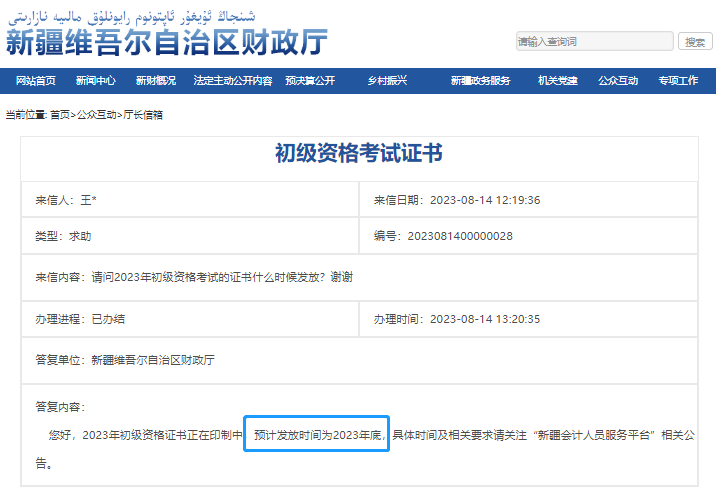Click the 搜索 button
The image size is (716, 497).
point(695,42)
